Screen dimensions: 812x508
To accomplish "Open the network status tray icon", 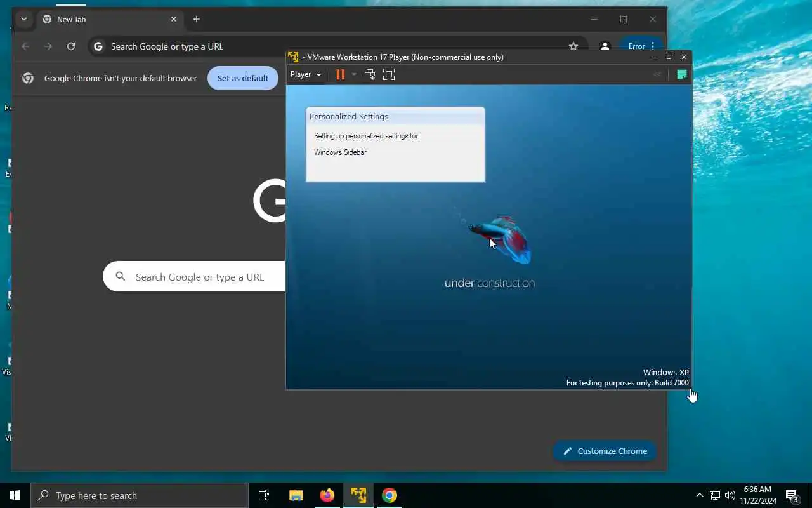I will tap(715, 495).
